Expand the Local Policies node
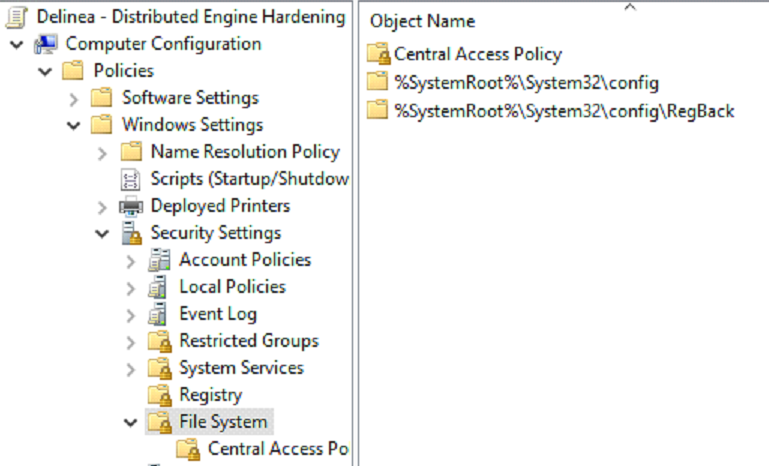The width and height of the screenshot is (769, 466). click(130, 287)
